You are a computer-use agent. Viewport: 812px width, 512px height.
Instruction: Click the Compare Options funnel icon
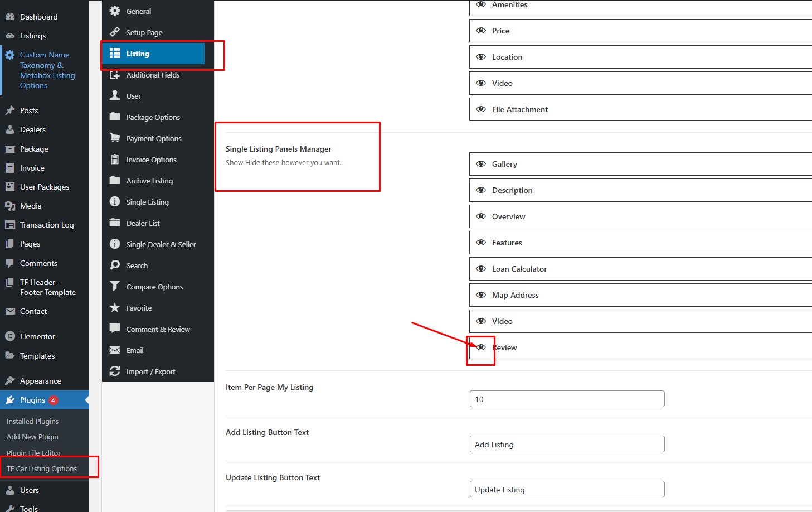pyautogui.click(x=115, y=286)
